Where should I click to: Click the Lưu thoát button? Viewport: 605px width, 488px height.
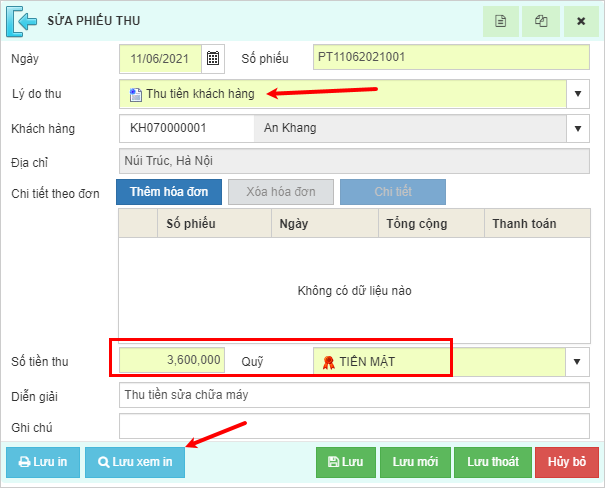[491, 462]
